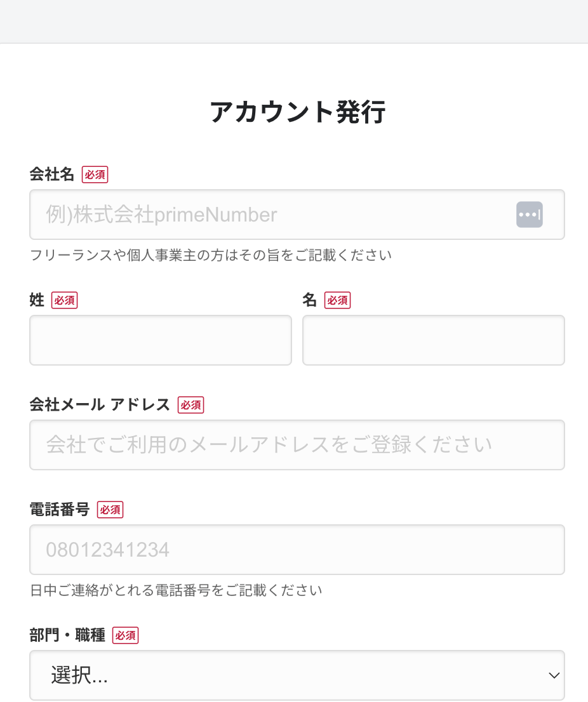Select the 電話番号 phone number field
This screenshot has height=702, width=588.
tap(297, 550)
